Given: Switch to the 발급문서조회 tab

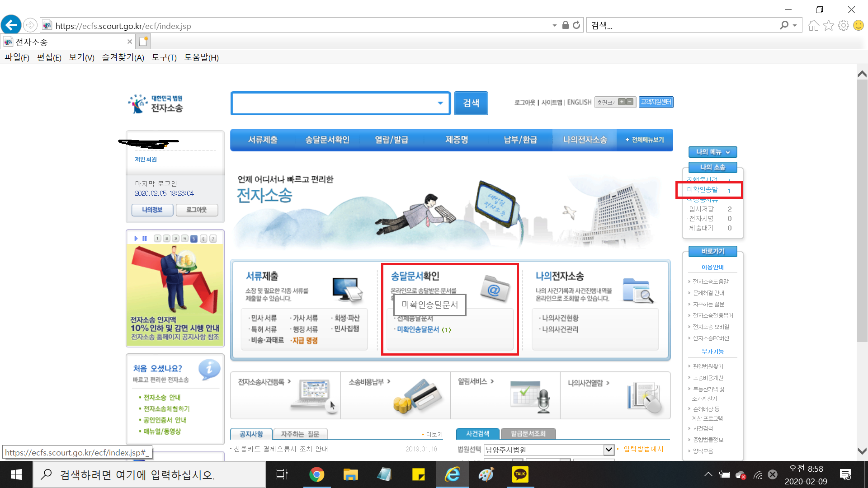Looking at the screenshot, I should pos(528,434).
